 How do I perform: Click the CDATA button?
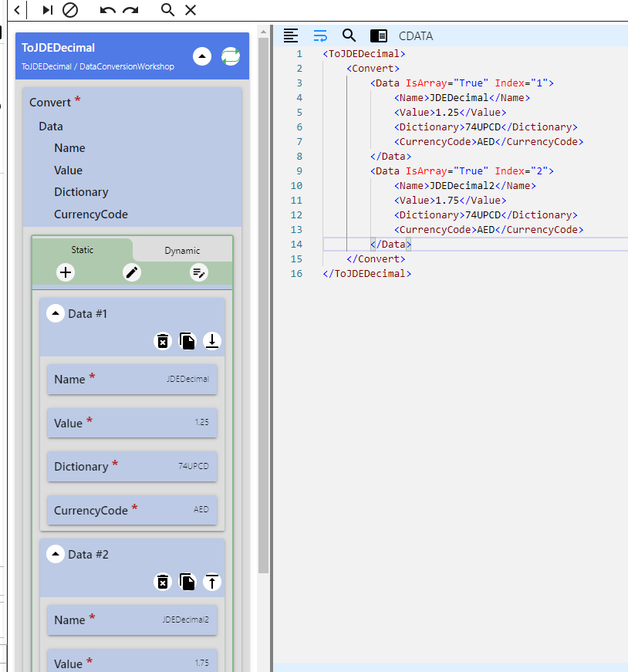pos(416,36)
